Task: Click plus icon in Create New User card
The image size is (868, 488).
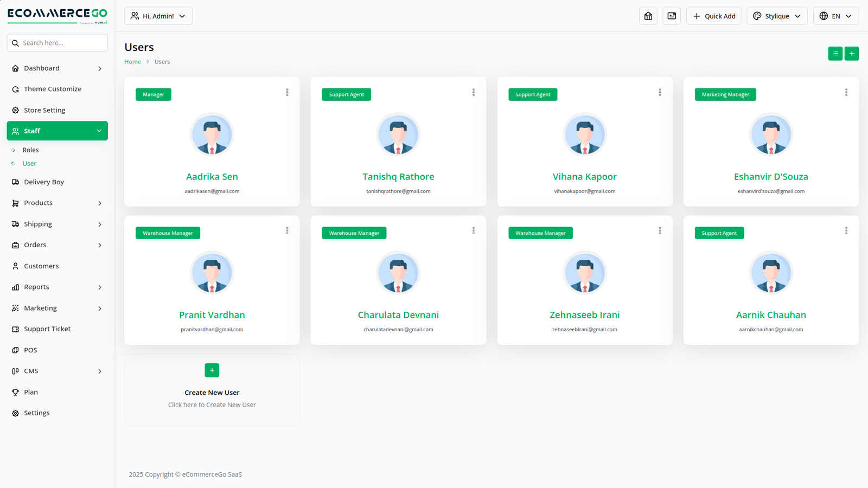Action: [x=212, y=370]
